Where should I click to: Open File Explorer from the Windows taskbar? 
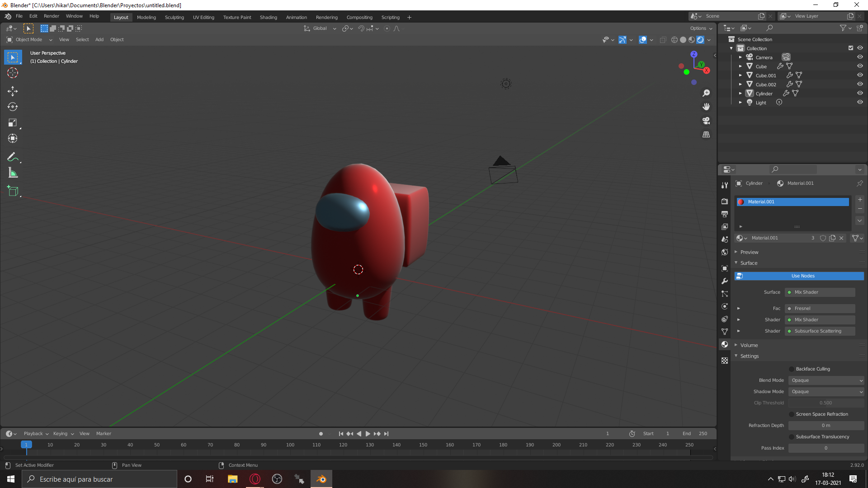232,479
